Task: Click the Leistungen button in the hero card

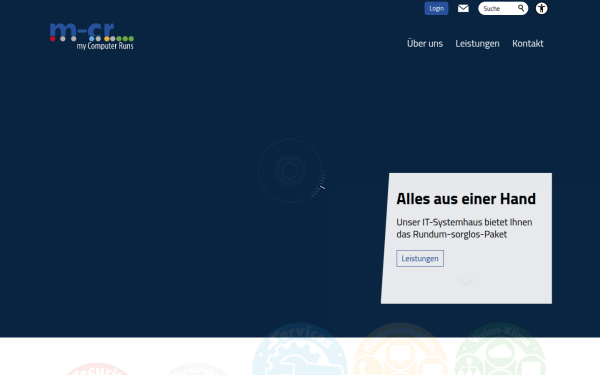Action: (x=420, y=259)
